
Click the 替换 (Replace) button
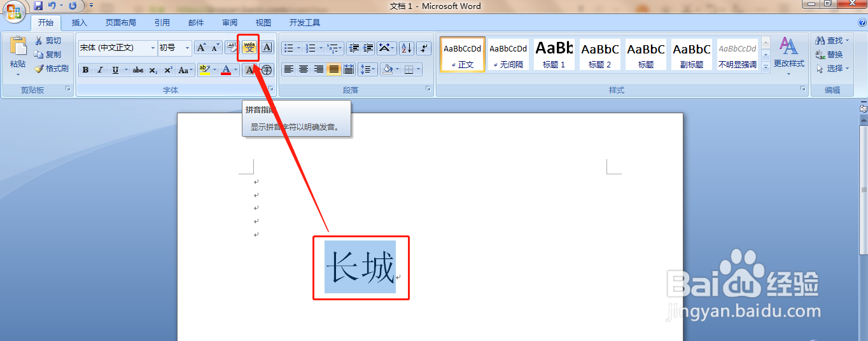click(x=829, y=55)
